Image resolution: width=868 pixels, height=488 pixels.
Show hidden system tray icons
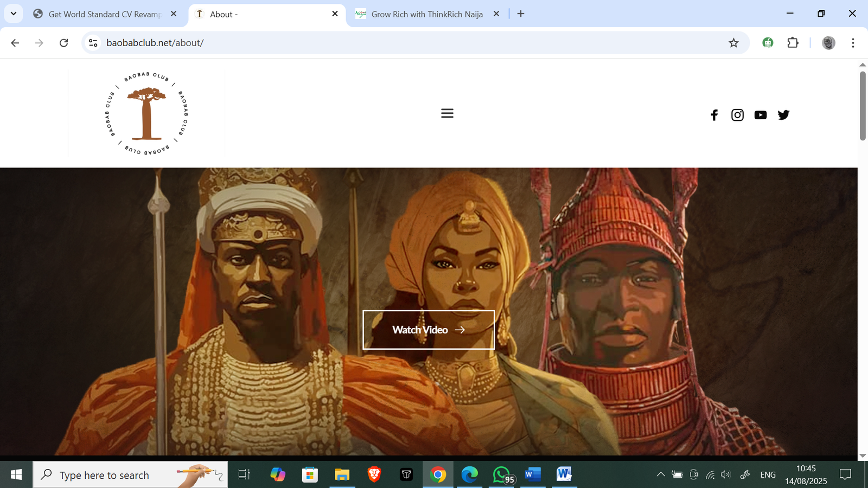point(661,474)
